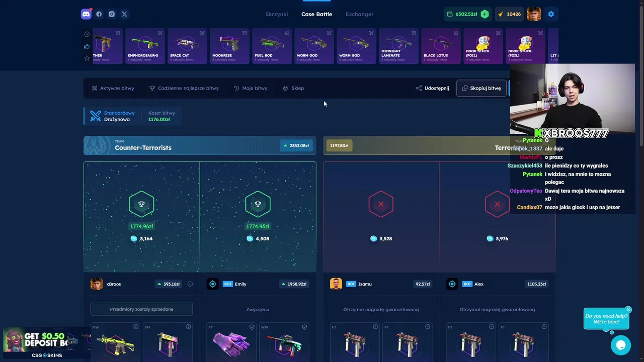The image size is (644, 362).
Task: Click battle icon on SPACE CAT card
Action: [202, 33]
